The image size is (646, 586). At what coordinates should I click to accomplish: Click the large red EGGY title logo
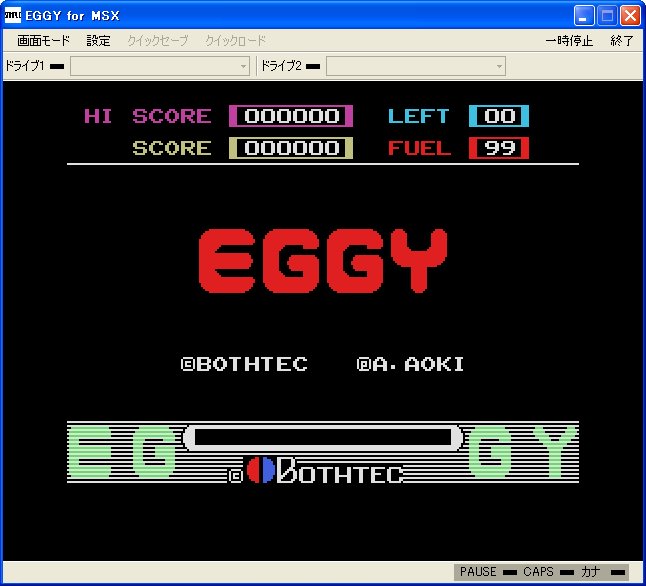point(323,260)
